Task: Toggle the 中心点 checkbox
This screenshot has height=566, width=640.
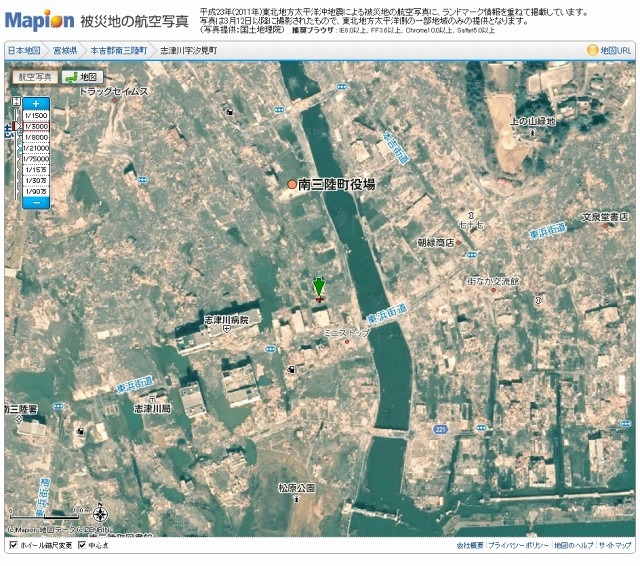Action: tap(82, 545)
